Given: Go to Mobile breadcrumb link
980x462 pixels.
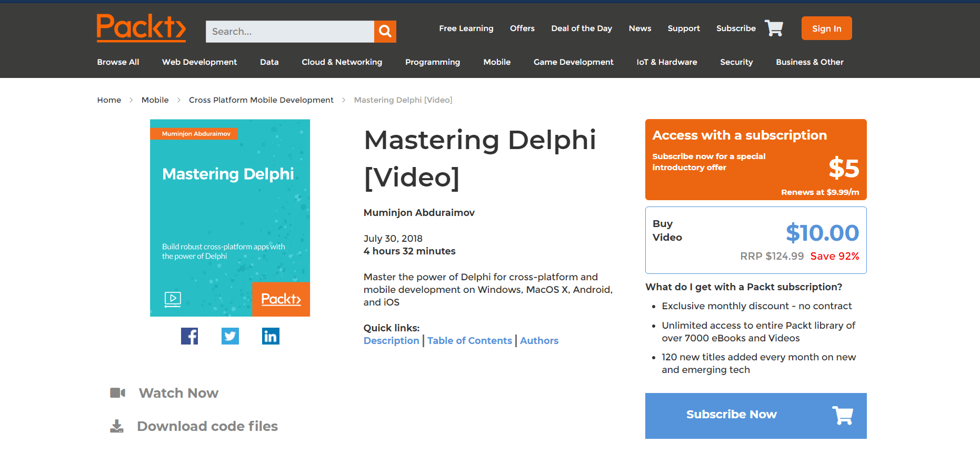Looking at the screenshot, I should click(155, 100).
